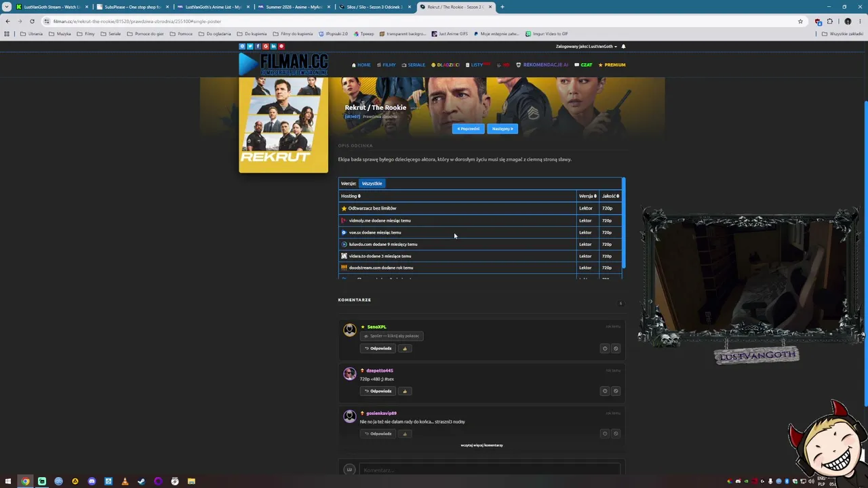Go back to the previous page
The image size is (868, 488).
coord(7,21)
